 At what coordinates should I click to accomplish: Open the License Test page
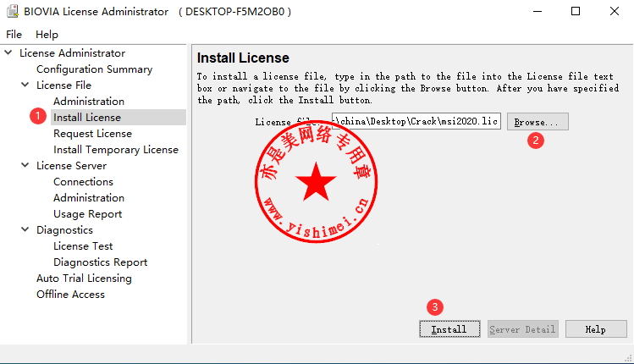[83, 245]
